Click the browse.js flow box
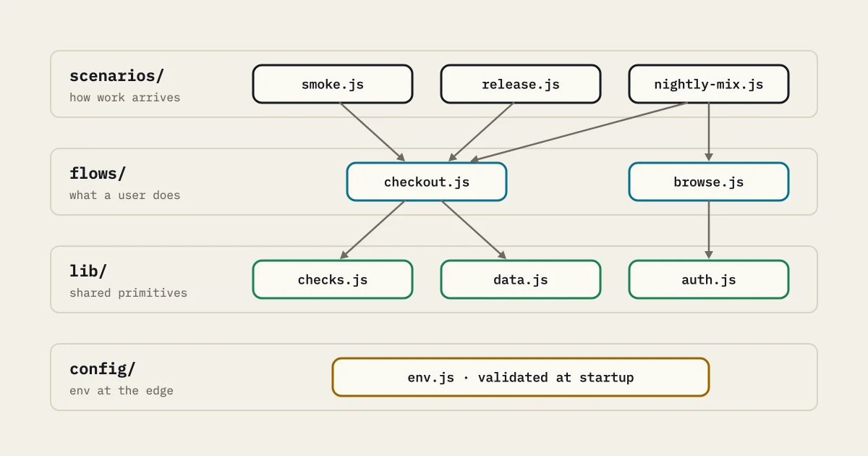The image size is (868, 456). 709,182
